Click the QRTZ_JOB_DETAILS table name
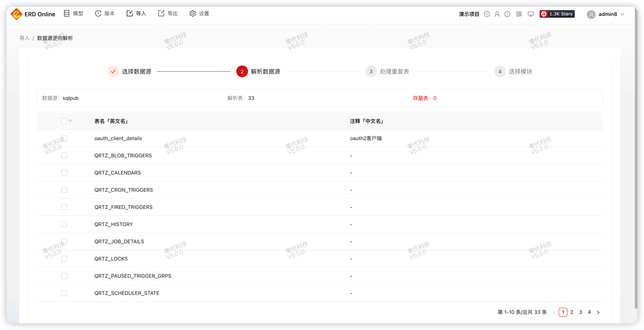The image size is (644, 330). point(119,242)
